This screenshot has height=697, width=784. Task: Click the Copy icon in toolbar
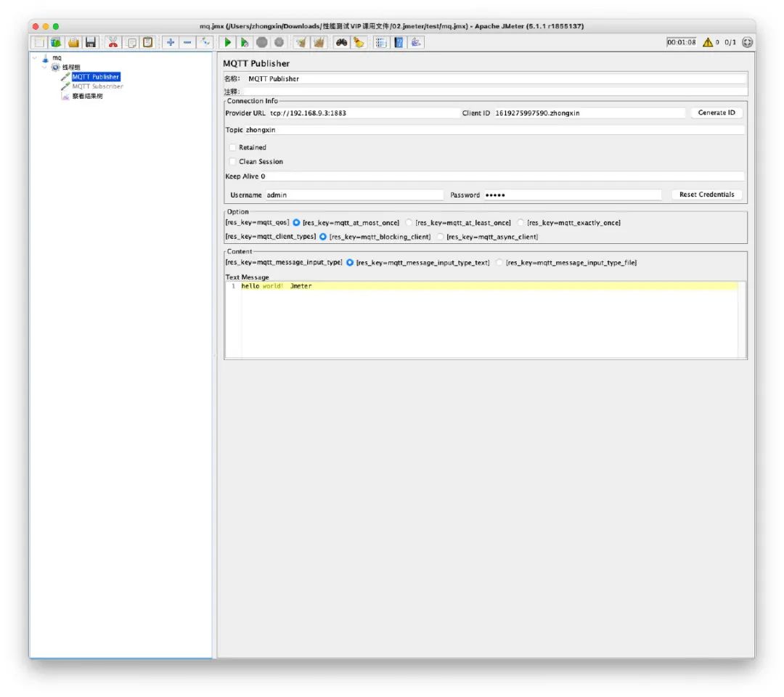coord(131,43)
